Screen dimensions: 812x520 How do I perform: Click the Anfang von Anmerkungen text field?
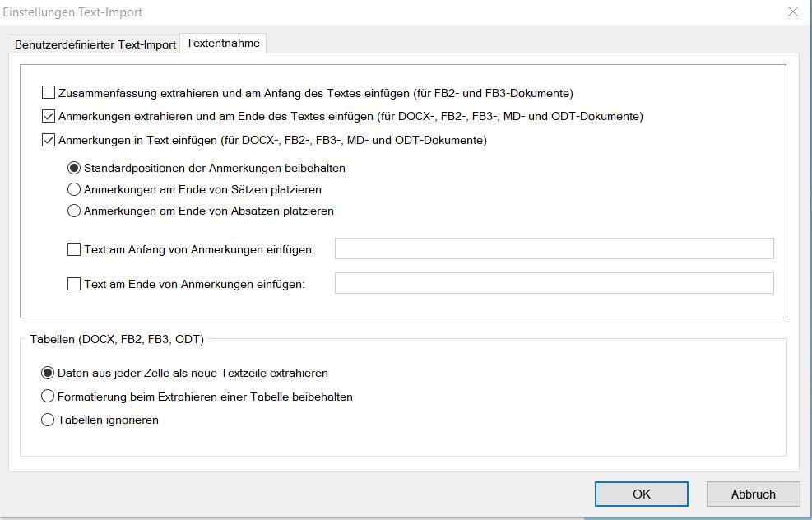tap(554, 248)
